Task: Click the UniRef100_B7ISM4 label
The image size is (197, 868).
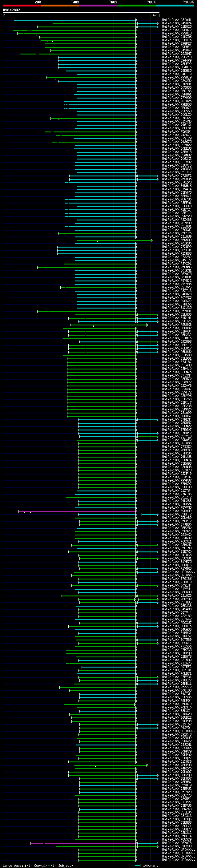Action: [x=177, y=376]
